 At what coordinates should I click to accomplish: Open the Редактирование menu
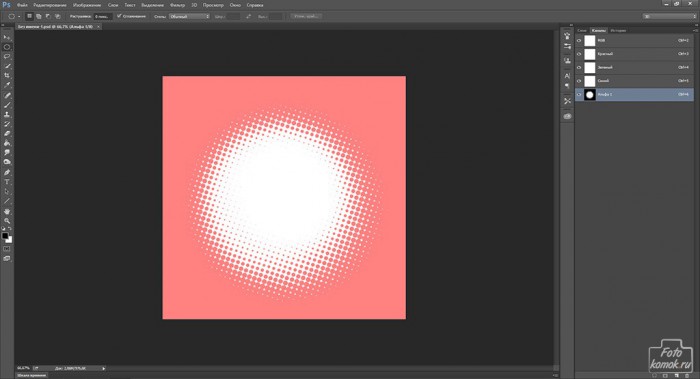50,5
